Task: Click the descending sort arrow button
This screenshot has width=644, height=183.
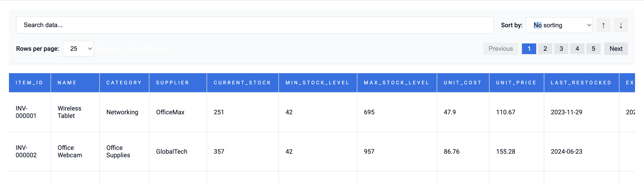Action: [x=621, y=25]
